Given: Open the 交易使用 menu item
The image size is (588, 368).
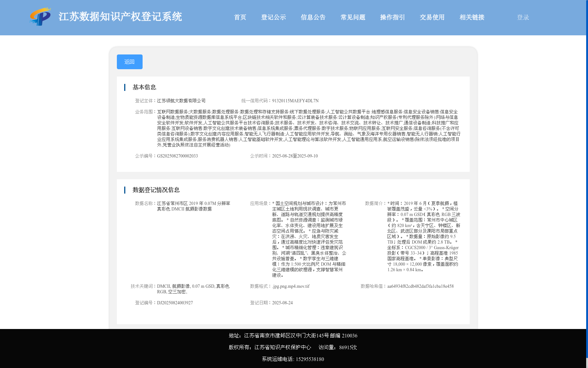Looking at the screenshot, I should click(432, 17).
